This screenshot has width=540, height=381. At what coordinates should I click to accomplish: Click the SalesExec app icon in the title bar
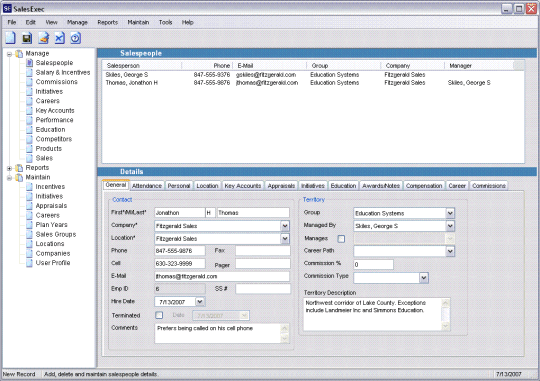tap(7, 9)
